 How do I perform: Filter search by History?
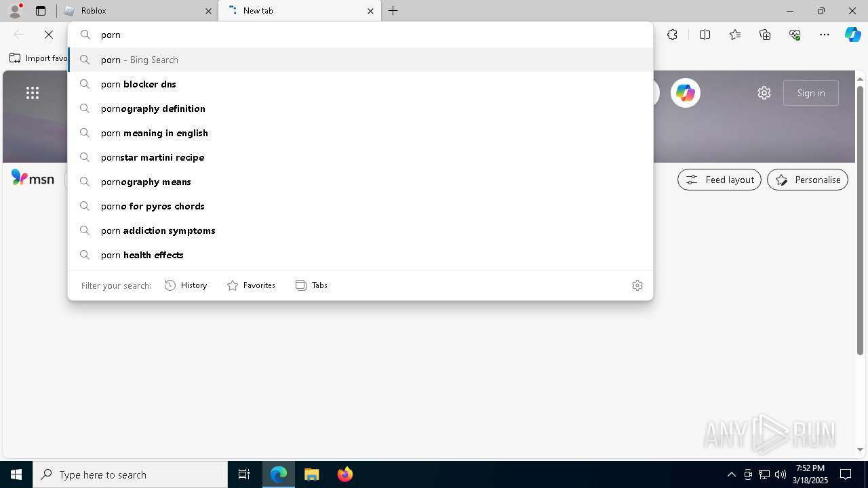186,285
